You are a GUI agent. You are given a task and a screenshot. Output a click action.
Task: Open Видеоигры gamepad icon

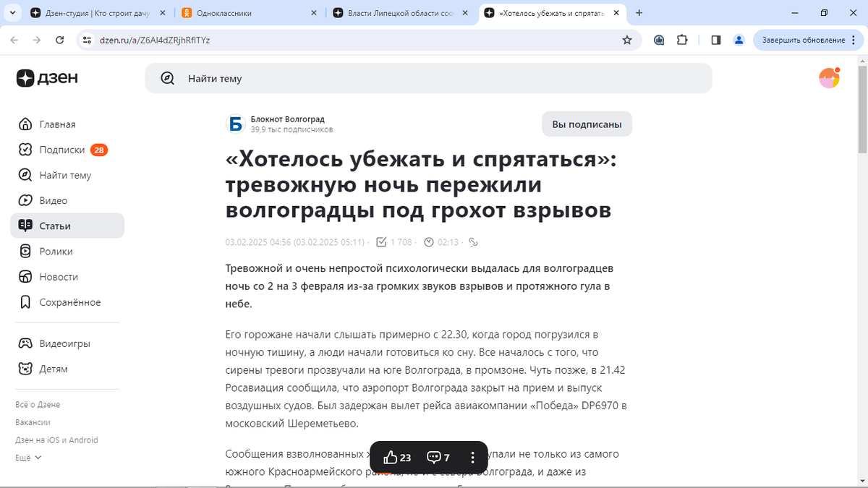25,343
